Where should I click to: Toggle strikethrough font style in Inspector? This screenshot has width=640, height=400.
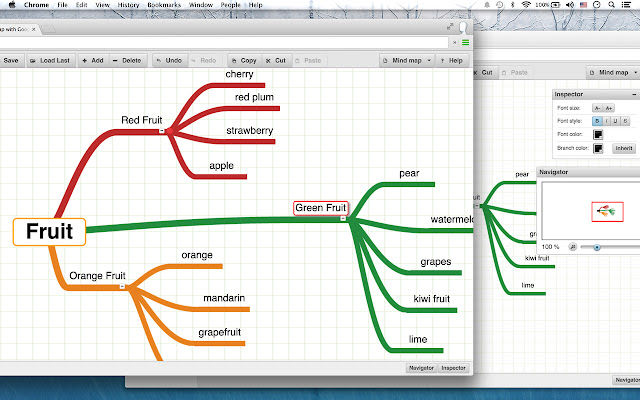tap(625, 121)
